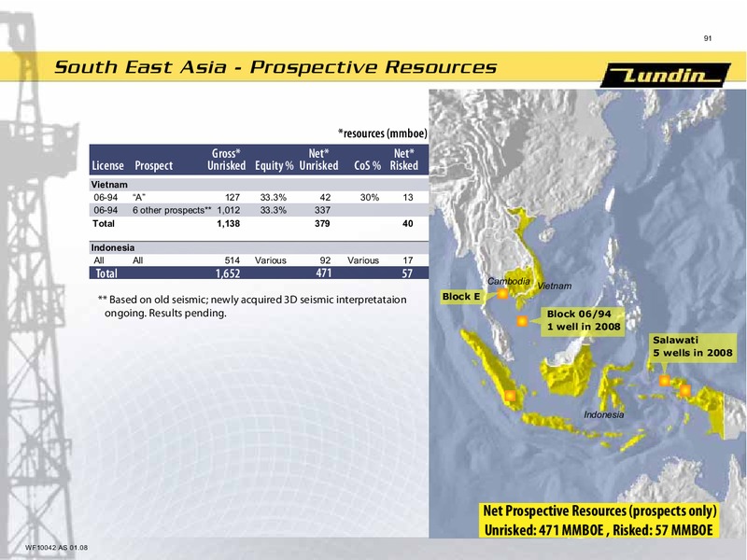The width and height of the screenshot is (747, 560).
Task: Click the Net* Unrisked column header
Action: pos(318,160)
